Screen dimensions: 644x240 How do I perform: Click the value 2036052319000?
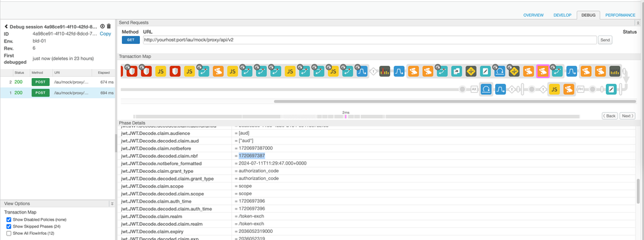point(255,232)
